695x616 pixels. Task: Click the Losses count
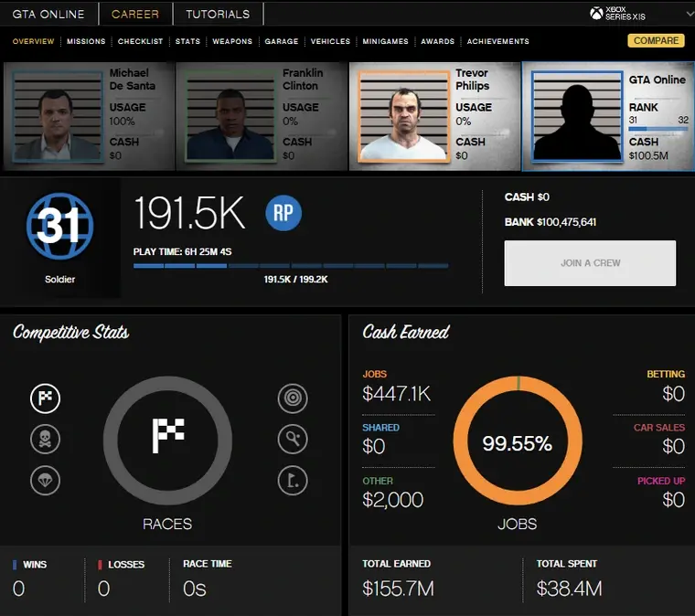click(103, 589)
